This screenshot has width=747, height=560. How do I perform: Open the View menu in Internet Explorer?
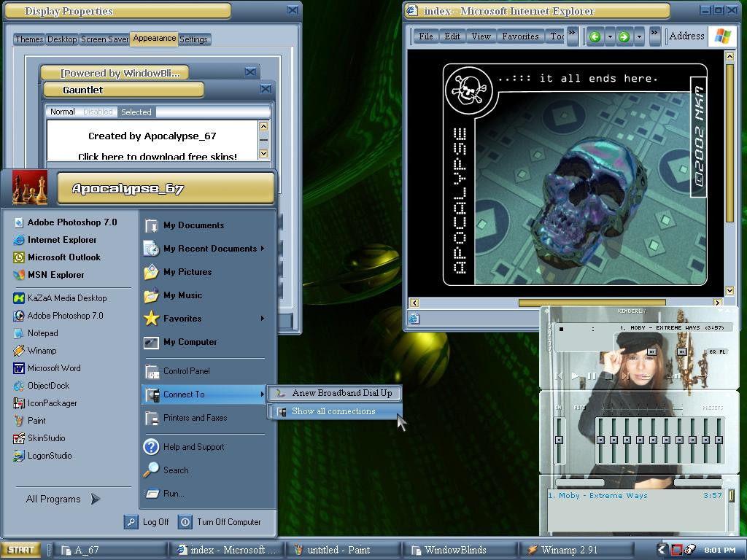tap(481, 36)
